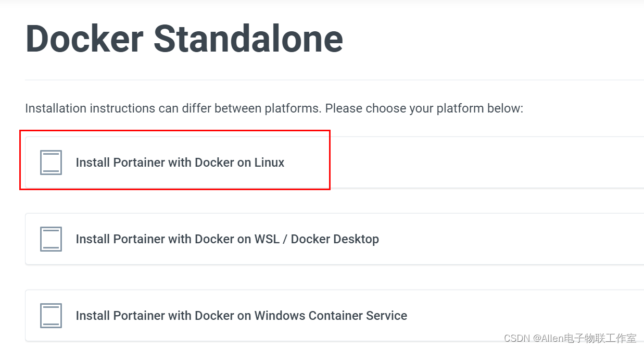
Task: Click the Docker icon for Windows Container Service
Action: (50, 315)
